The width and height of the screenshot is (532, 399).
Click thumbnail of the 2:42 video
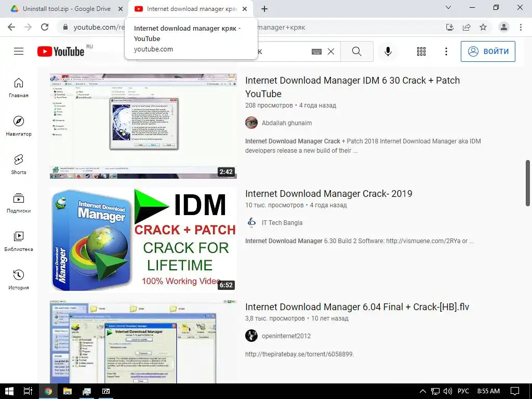(x=143, y=126)
